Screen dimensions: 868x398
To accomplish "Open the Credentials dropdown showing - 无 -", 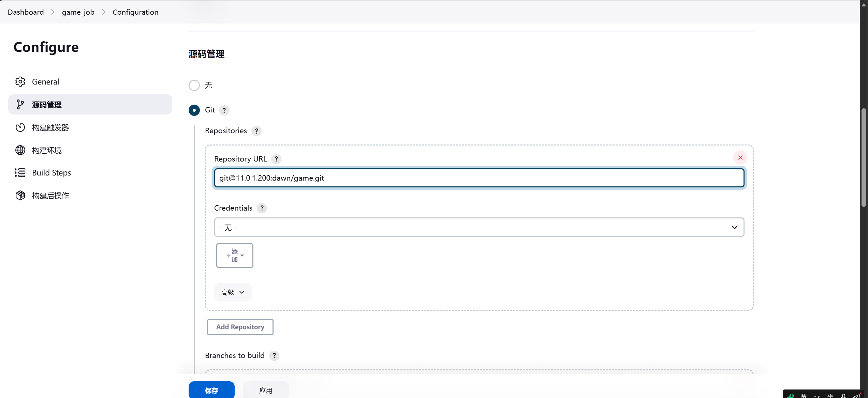I will pos(479,227).
